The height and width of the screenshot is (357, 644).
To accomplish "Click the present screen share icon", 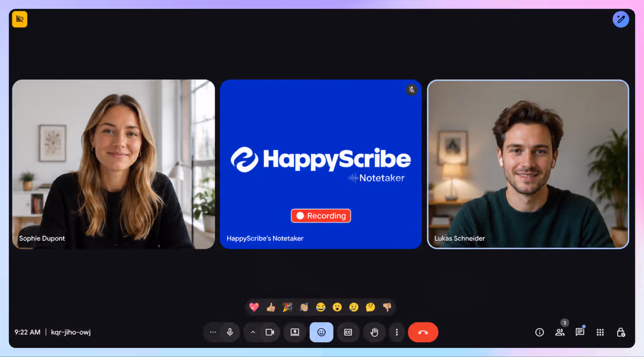I will 295,332.
